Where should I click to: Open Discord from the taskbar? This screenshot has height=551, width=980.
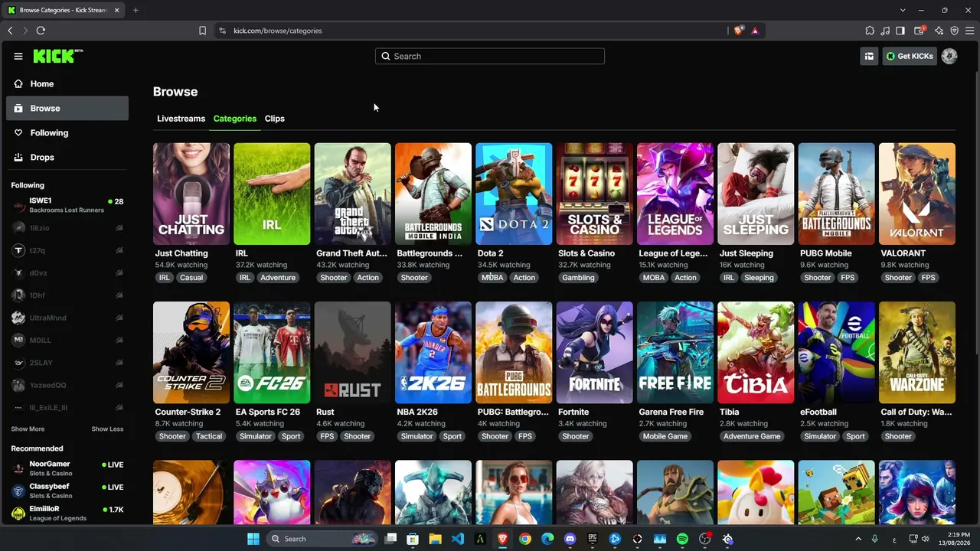click(x=570, y=539)
